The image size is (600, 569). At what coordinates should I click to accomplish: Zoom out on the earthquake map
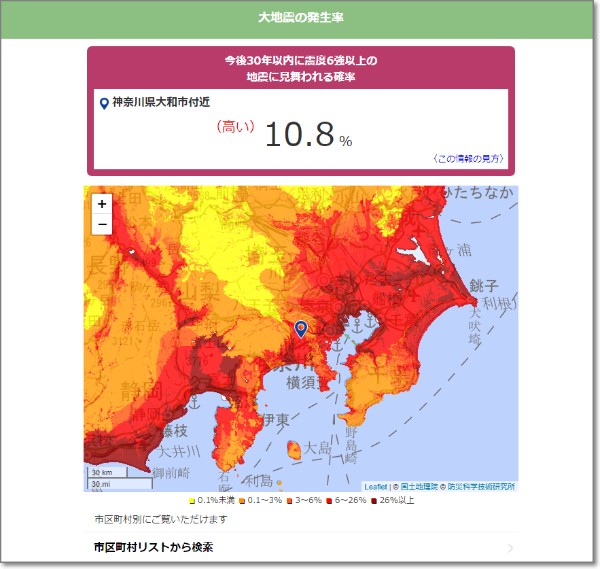(x=102, y=224)
